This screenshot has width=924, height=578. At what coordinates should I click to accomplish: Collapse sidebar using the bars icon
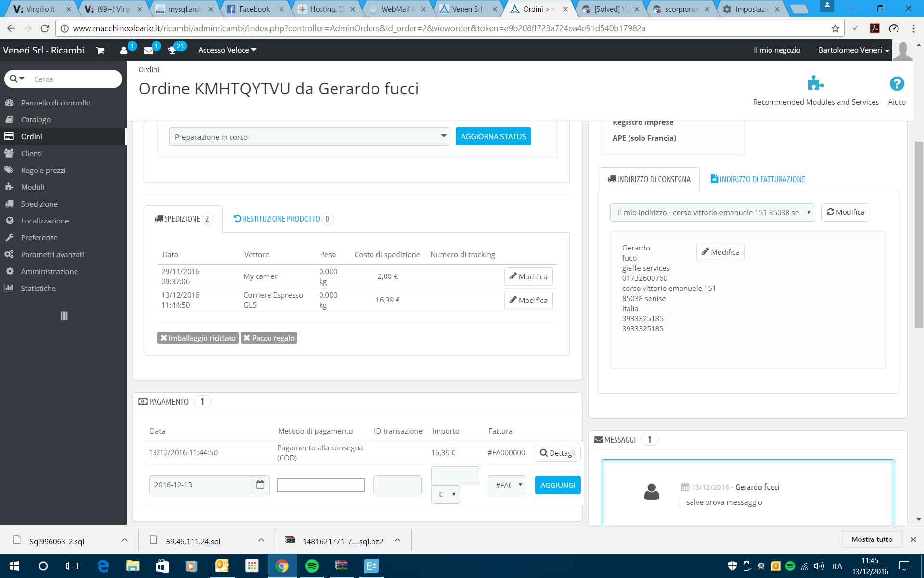coord(64,316)
